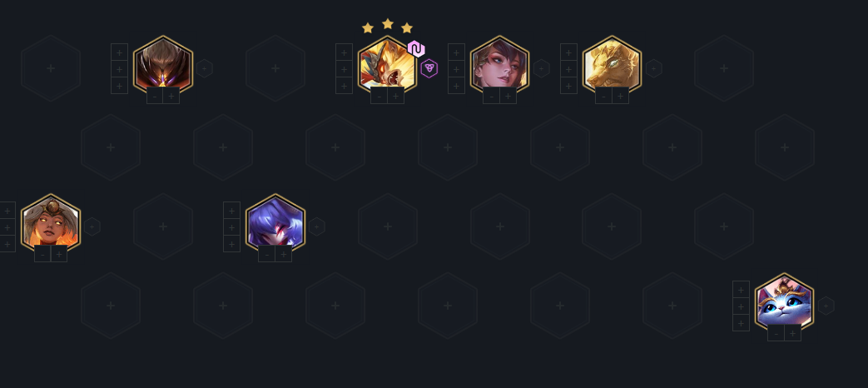Decrease Gnar's star level with minus button
This screenshot has height=388, width=868.
[x=379, y=96]
